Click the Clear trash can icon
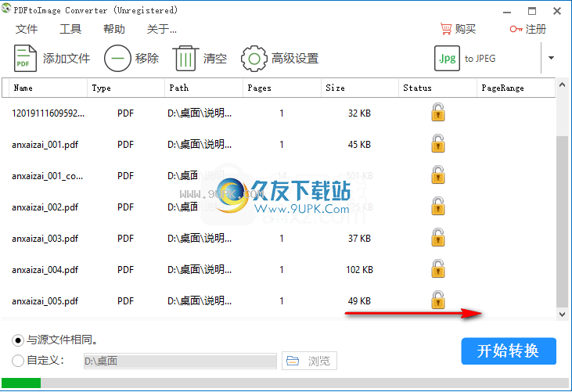This screenshot has height=392, width=572. click(x=185, y=59)
